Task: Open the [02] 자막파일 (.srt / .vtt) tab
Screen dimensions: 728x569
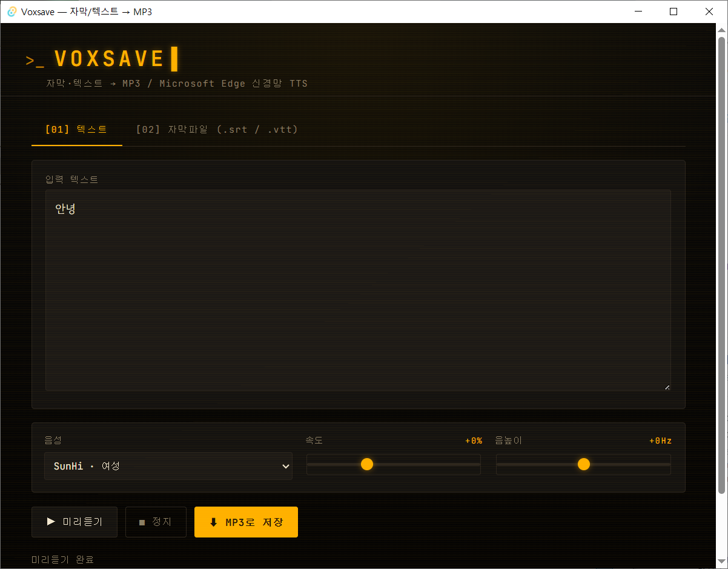Action: click(217, 130)
